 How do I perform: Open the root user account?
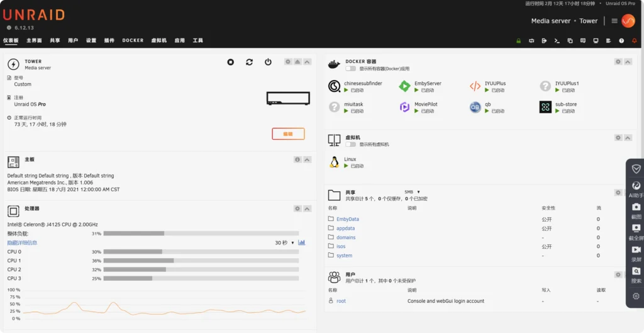point(341,301)
